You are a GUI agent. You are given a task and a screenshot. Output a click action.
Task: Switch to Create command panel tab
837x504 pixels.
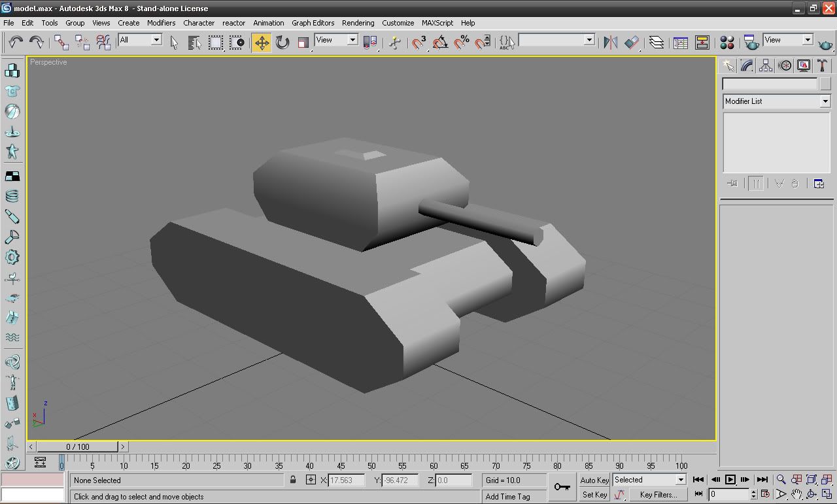[728, 65]
